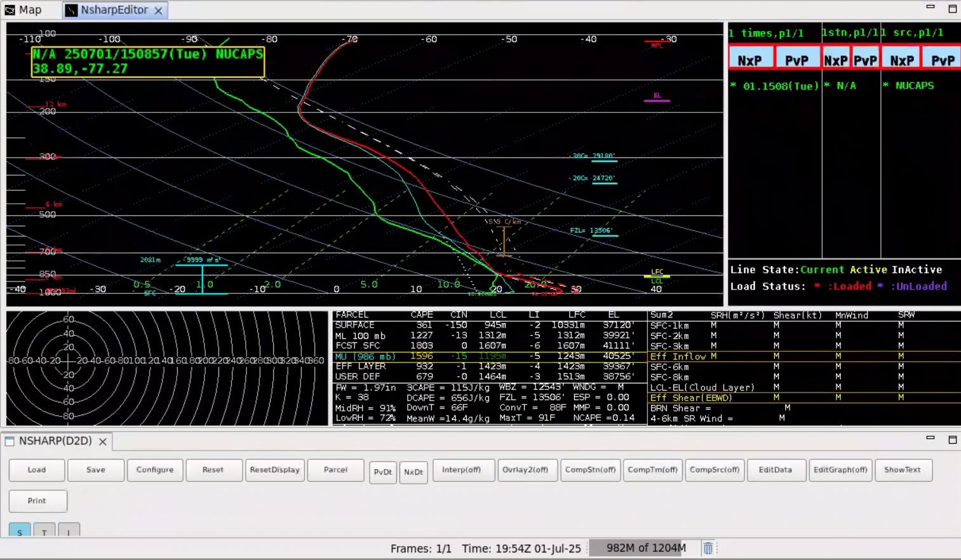Click the PvP button under src column
The width and height of the screenshot is (961, 560).
coord(942,58)
